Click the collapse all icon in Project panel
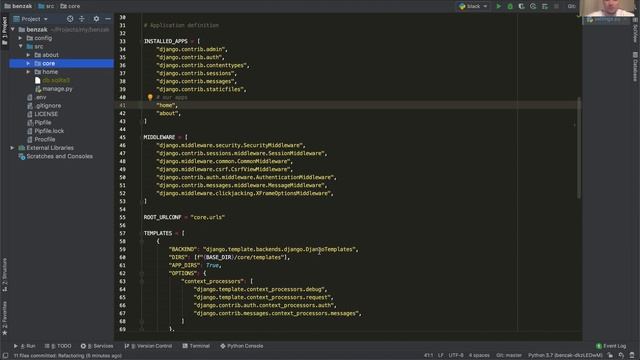Viewport: 640px width, 360px height. pos(82,19)
